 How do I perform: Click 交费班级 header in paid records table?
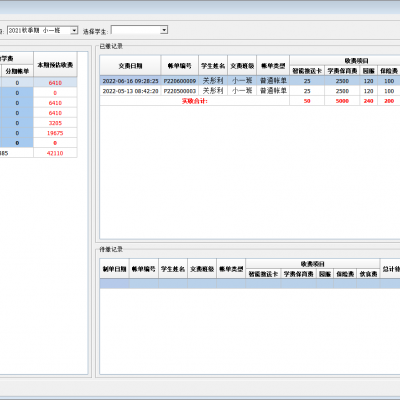[242, 66]
